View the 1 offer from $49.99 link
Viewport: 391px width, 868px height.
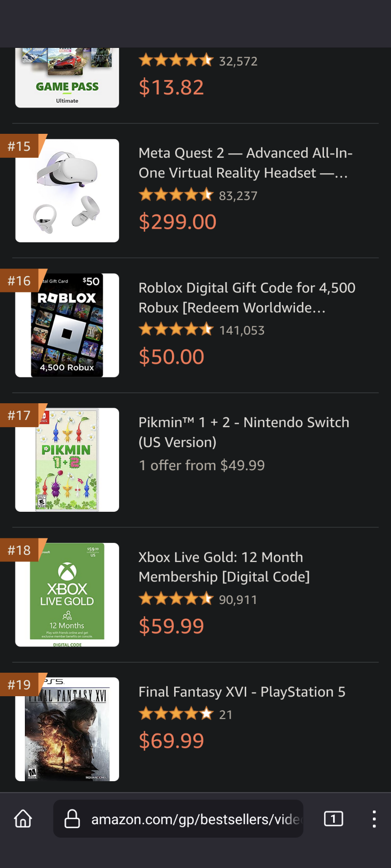click(x=201, y=465)
